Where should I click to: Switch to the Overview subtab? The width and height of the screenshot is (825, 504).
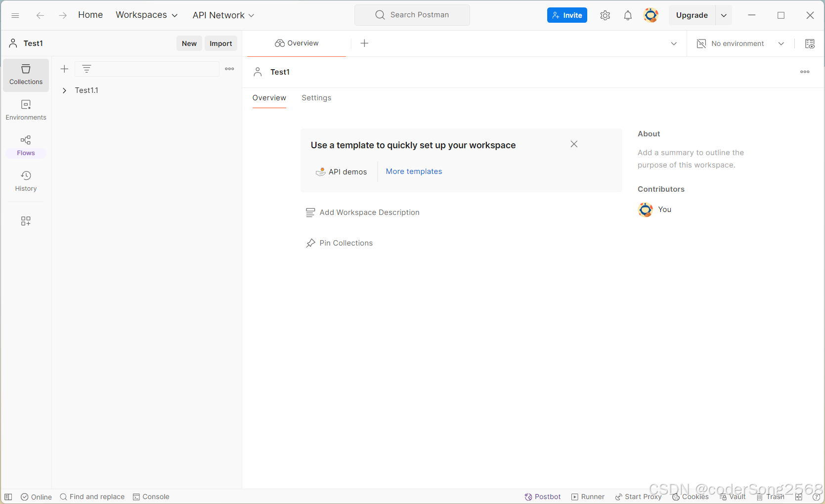pos(269,98)
